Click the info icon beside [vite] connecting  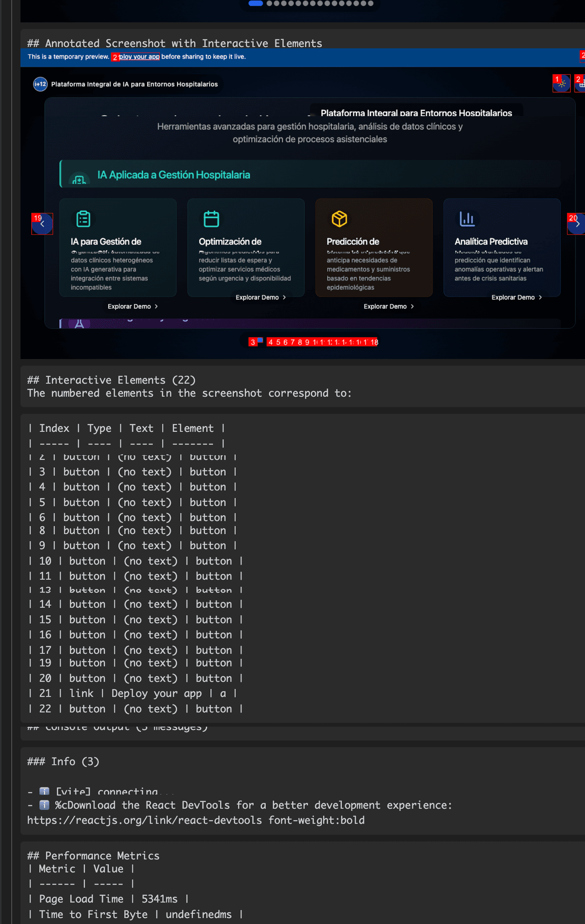pyautogui.click(x=44, y=791)
